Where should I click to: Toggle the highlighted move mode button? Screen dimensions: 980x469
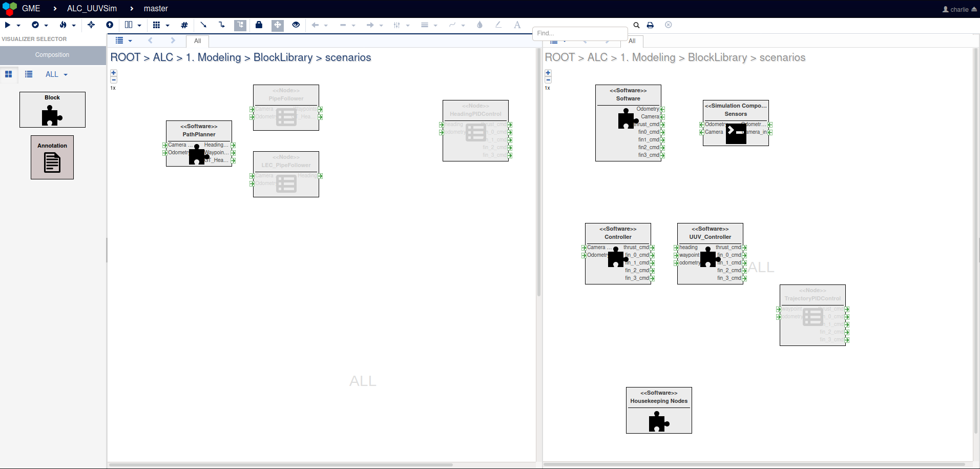coord(278,25)
